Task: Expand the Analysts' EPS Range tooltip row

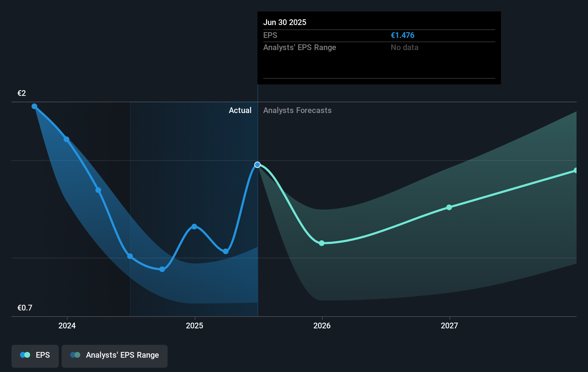Action: click(300, 47)
